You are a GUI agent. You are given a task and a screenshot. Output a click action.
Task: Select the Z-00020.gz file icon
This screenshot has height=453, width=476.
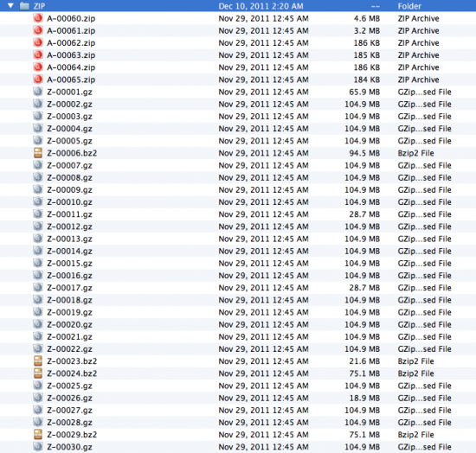pyautogui.click(x=38, y=324)
